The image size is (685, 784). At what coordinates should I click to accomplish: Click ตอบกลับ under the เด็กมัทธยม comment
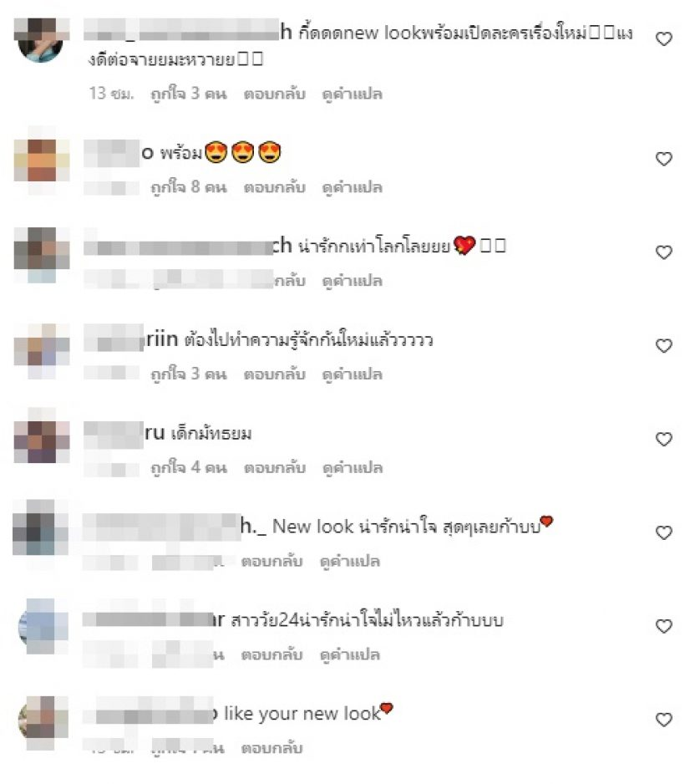click(x=274, y=468)
